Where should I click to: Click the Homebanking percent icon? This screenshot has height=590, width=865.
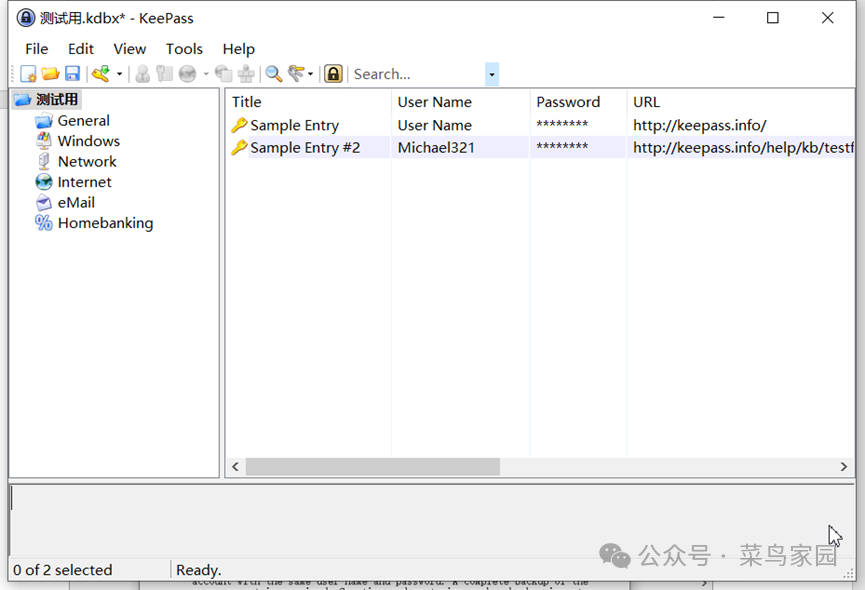[44, 223]
